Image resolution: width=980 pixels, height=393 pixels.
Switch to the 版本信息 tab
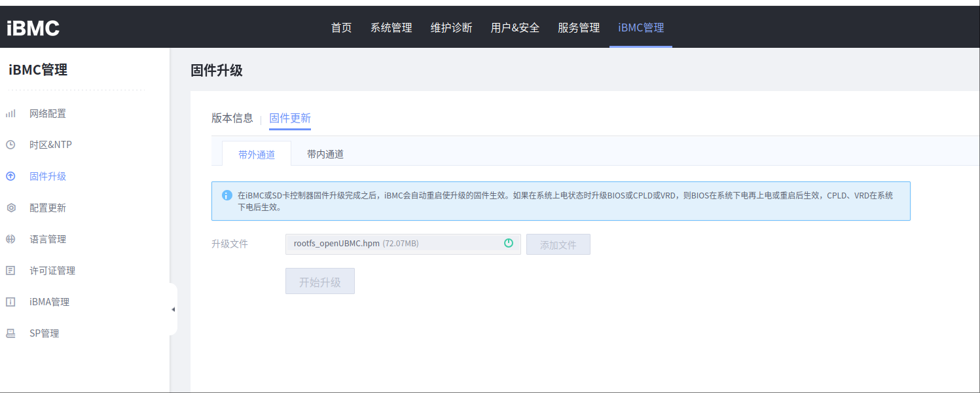pos(232,118)
